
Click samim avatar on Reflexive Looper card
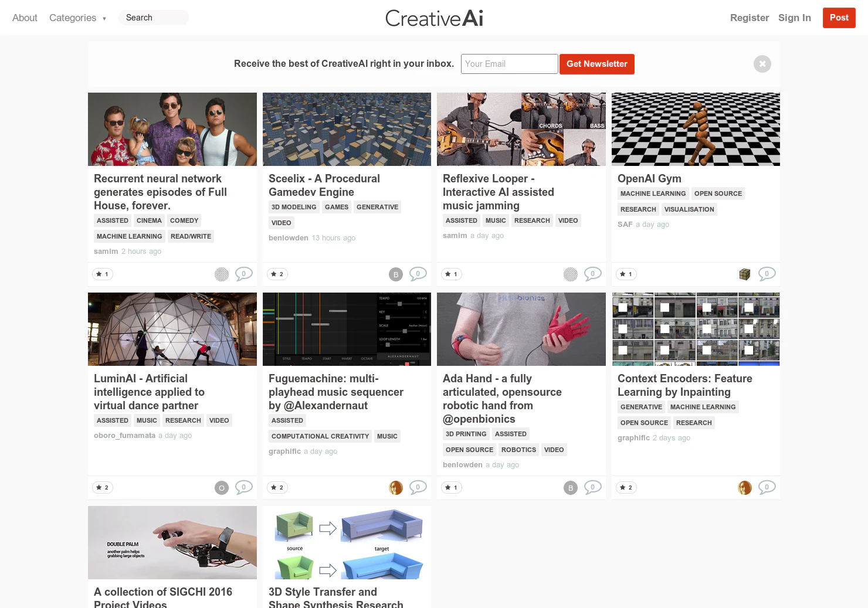[x=571, y=274]
